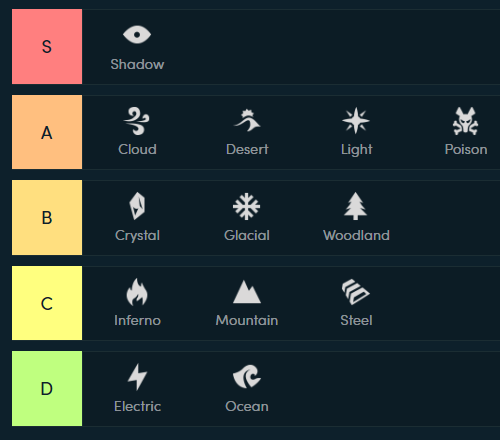Click the Desert dune icon

coord(247,121)
